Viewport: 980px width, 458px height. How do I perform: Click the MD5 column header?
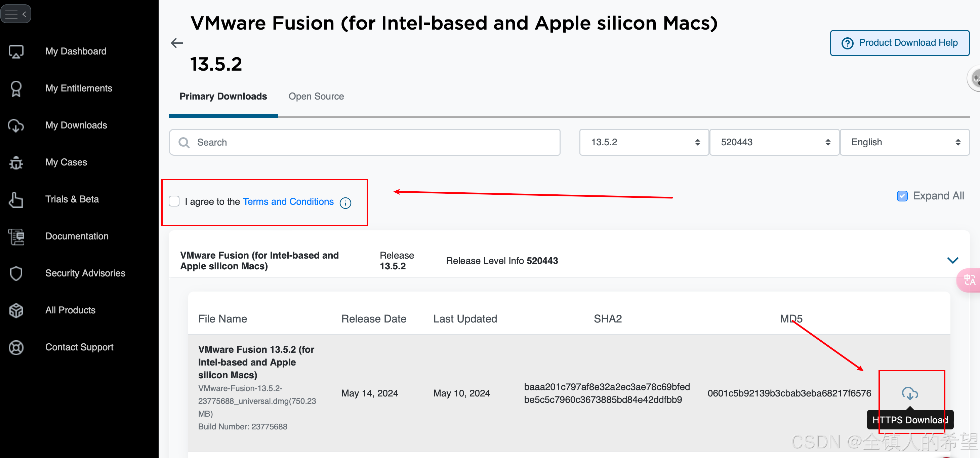click(791, 319)
